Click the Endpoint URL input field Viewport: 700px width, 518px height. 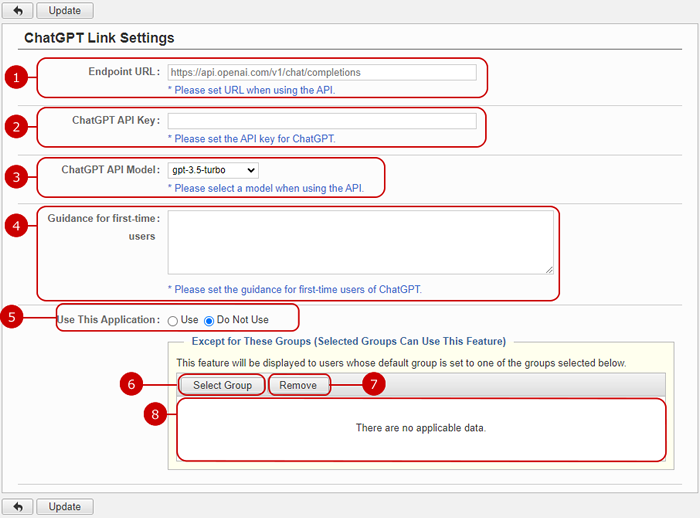tap(322, 72)
